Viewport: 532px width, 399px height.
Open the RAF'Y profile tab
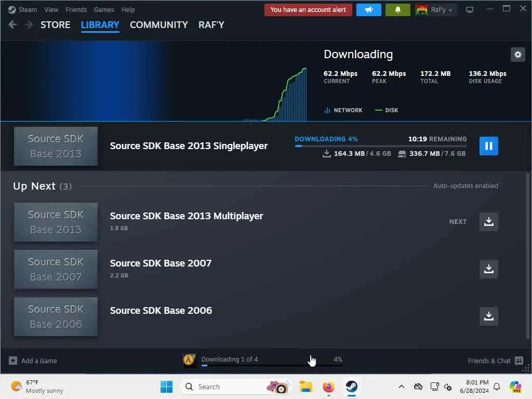click(x=211, y=25)
